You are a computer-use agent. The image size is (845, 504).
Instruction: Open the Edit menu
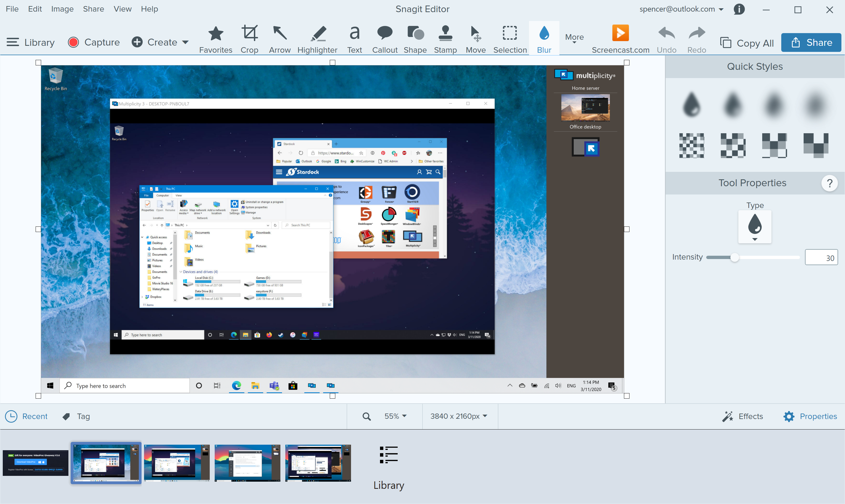(x=35, y=9)
